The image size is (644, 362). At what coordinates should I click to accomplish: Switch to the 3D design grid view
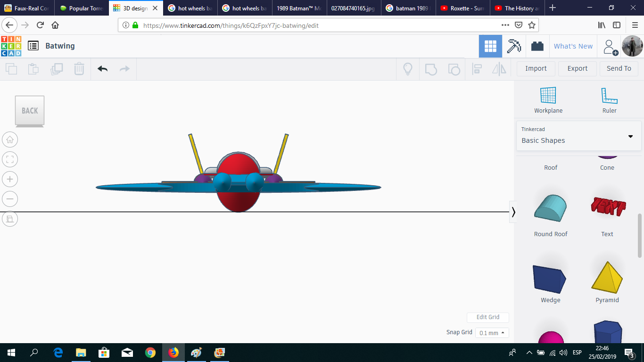coord(490,46)
